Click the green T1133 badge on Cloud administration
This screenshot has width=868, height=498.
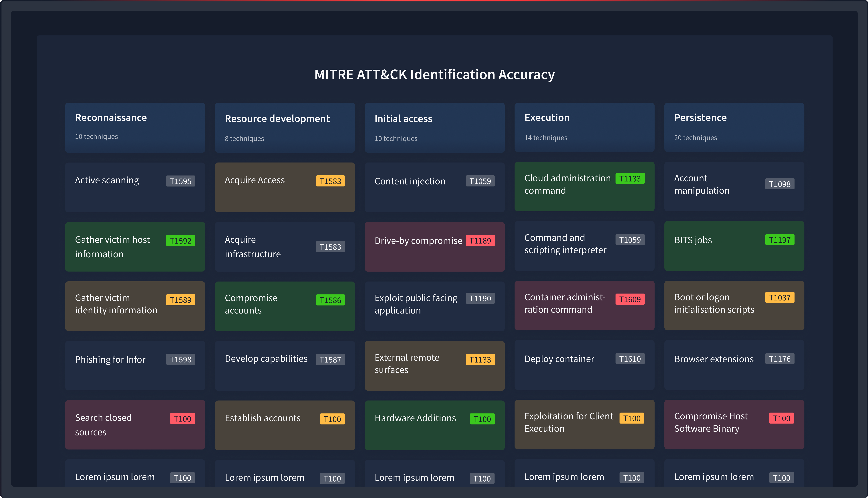630,178
